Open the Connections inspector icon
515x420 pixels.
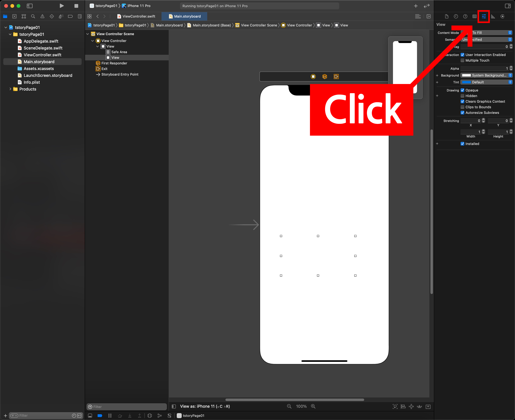(x=502, y=16)
